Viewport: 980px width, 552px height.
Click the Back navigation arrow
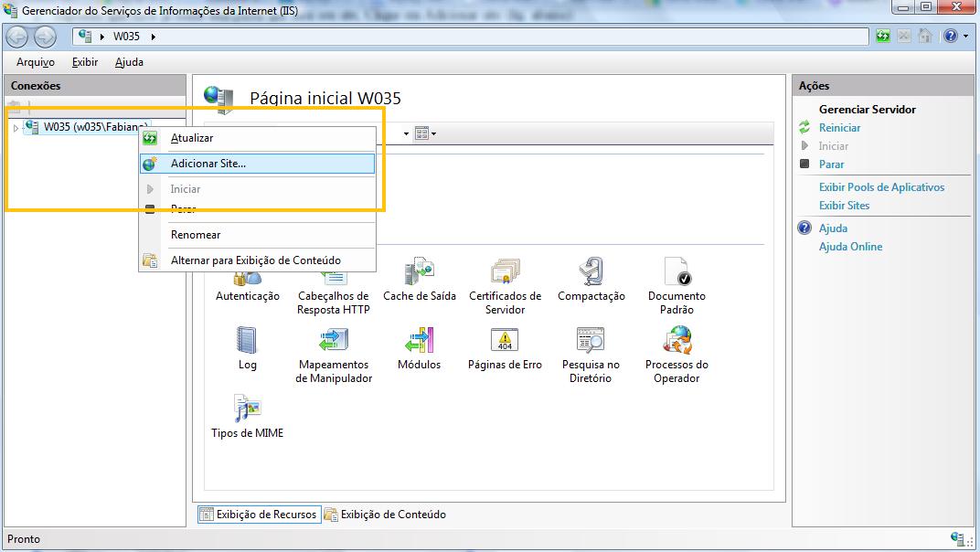pos(17,37)
